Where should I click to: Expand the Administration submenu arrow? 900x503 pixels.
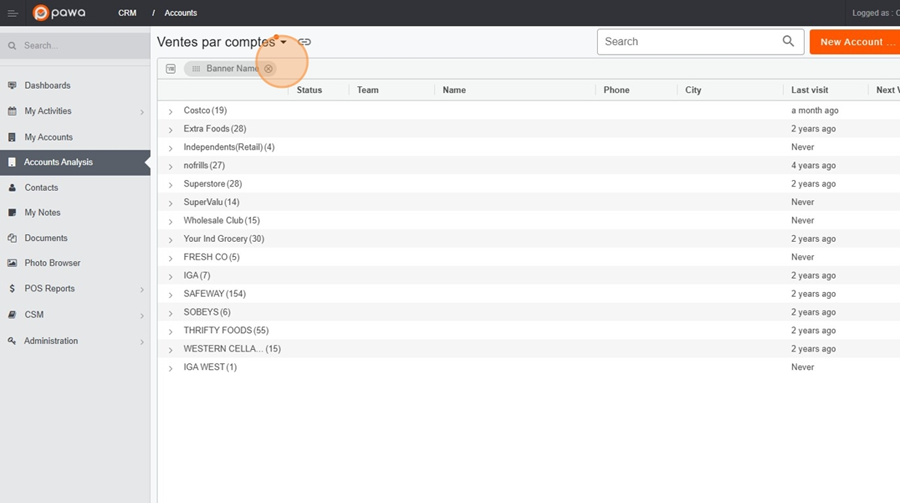[142, 342]
